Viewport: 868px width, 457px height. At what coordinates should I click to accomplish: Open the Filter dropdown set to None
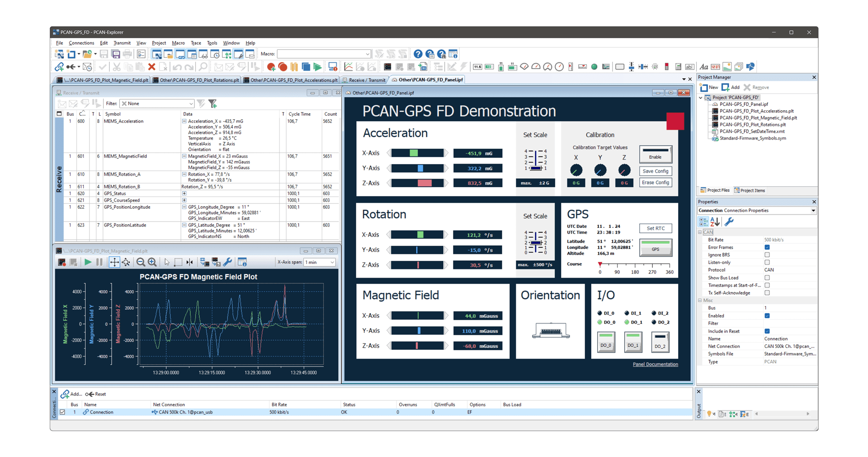pyautogui.click(x=157, y=104)
